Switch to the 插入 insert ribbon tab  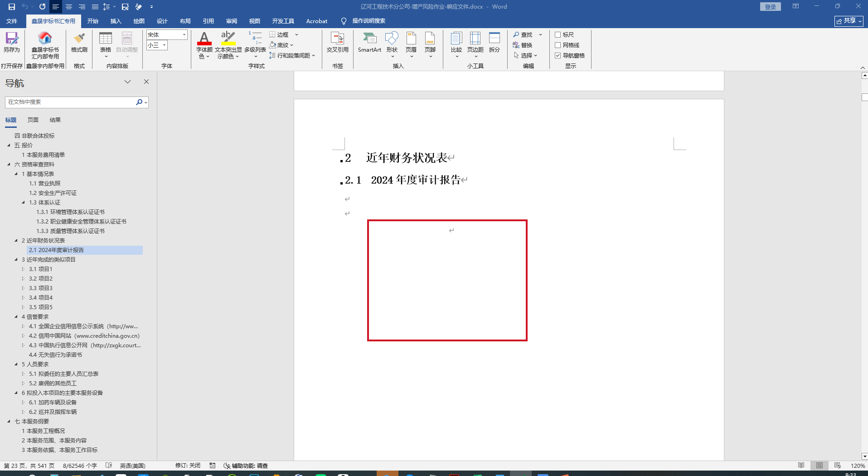[116, 21]
